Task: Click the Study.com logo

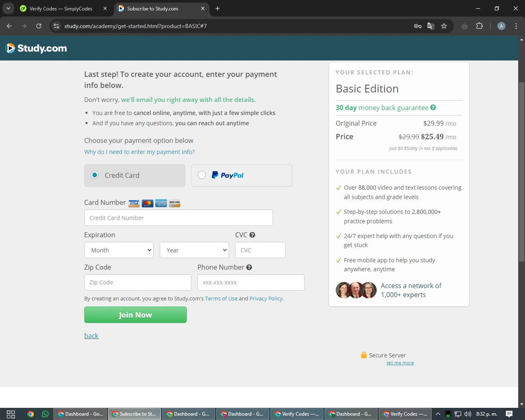Action: tap(36, 48)
